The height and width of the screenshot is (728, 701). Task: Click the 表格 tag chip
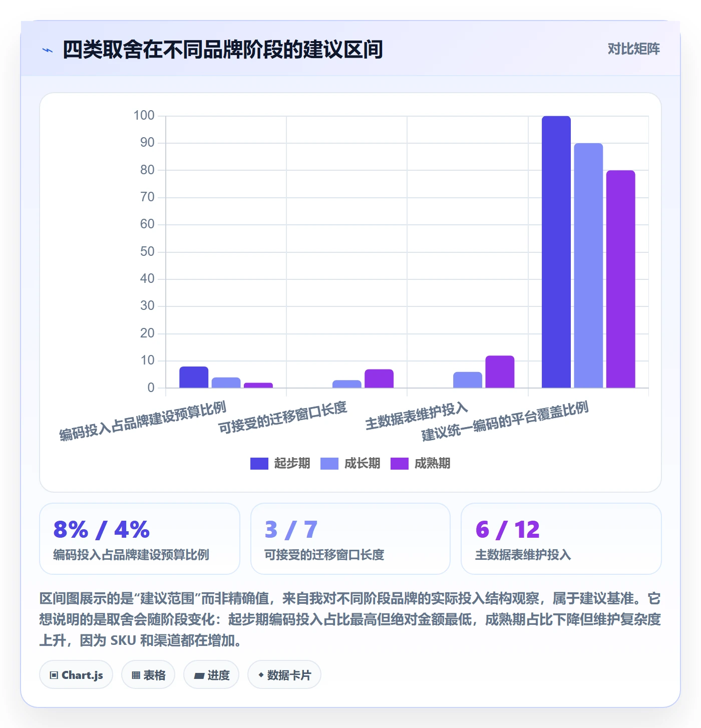[x=148, y=675]
